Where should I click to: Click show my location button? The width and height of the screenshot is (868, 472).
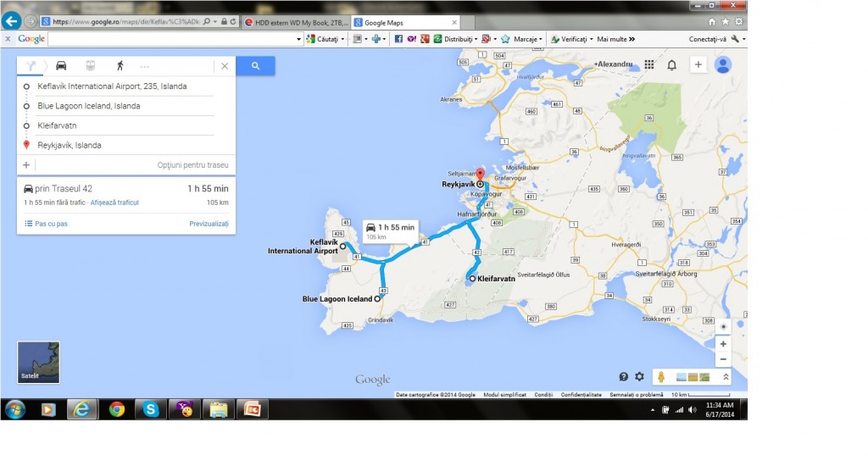(x=723, y=326)
